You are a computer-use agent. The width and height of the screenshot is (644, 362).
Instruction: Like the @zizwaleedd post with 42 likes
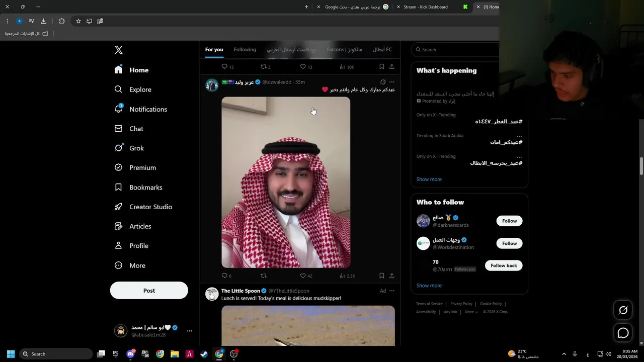[306, 276]
